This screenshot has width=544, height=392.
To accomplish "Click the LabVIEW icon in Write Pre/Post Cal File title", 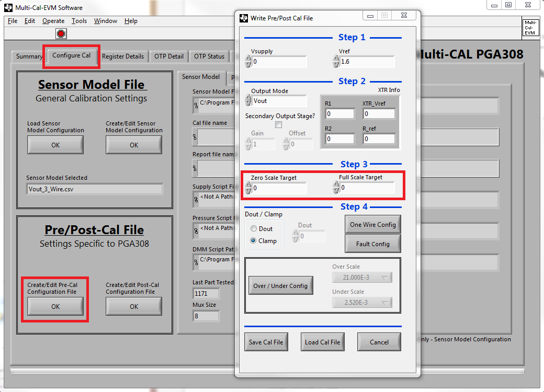I will coord(244,18).
